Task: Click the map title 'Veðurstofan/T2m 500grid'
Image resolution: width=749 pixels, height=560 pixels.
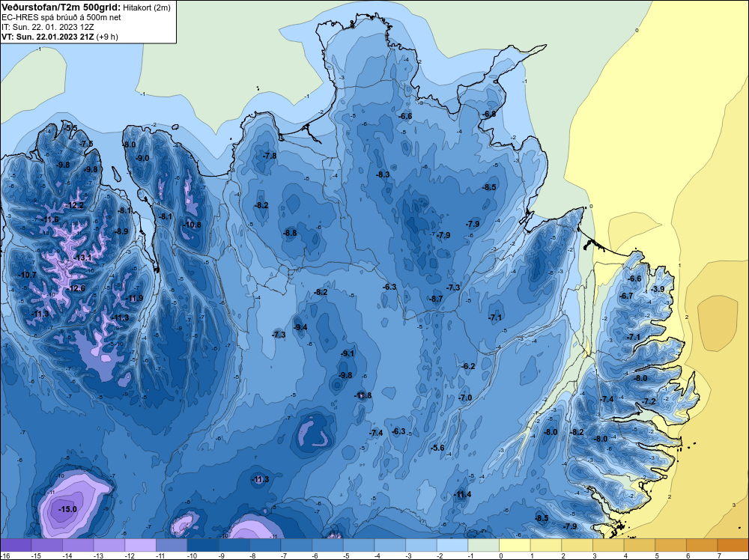Action: 60,7
